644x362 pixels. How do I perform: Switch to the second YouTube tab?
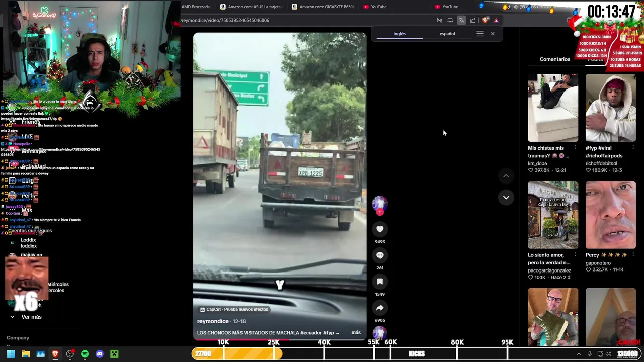[x=458, y=7]
